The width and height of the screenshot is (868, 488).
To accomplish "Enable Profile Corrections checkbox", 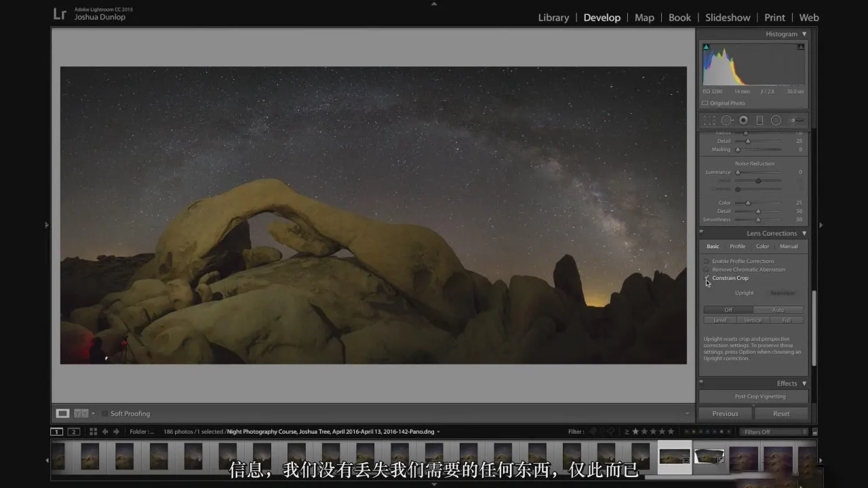I will point(706,261).
